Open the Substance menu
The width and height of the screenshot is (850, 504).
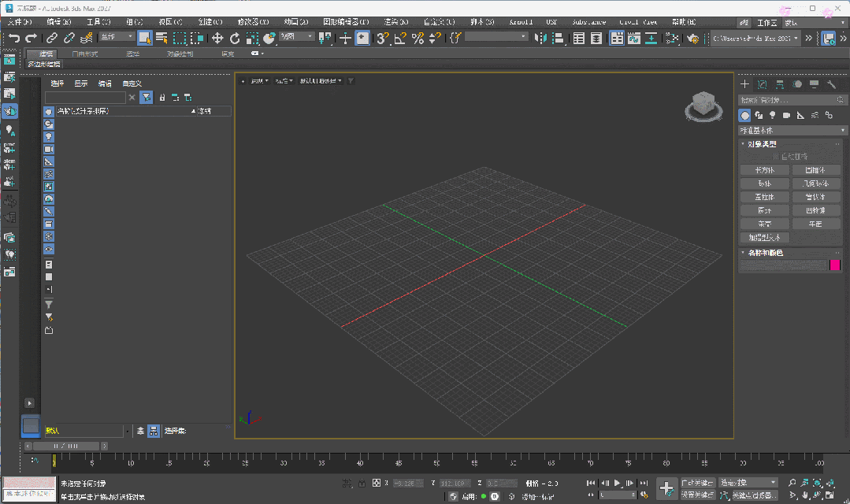589,21
